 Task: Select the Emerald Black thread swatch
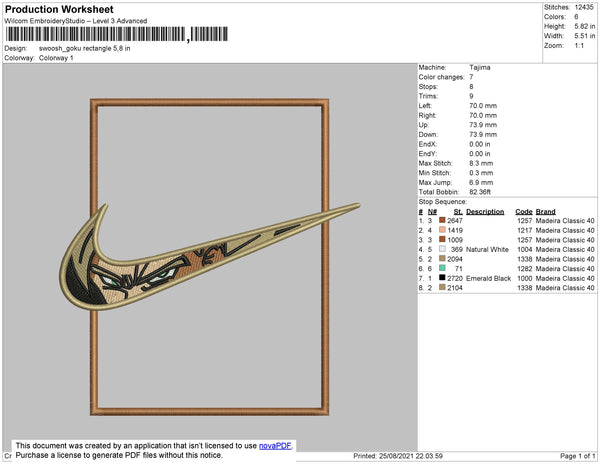point(442,277)
